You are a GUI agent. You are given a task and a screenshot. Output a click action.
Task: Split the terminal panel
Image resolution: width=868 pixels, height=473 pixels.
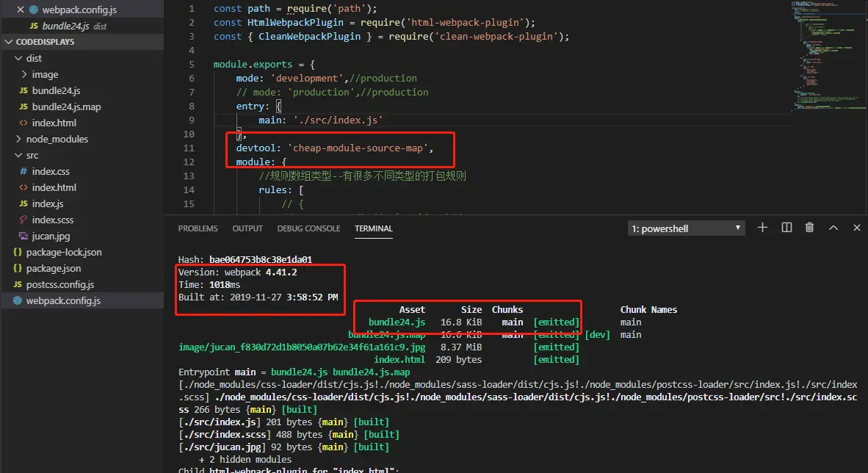(786, 228)
